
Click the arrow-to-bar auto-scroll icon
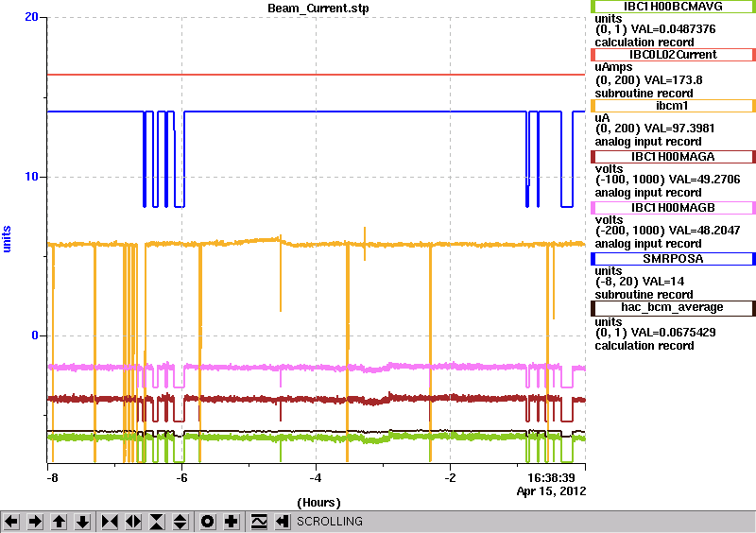[x=283, y=522]
